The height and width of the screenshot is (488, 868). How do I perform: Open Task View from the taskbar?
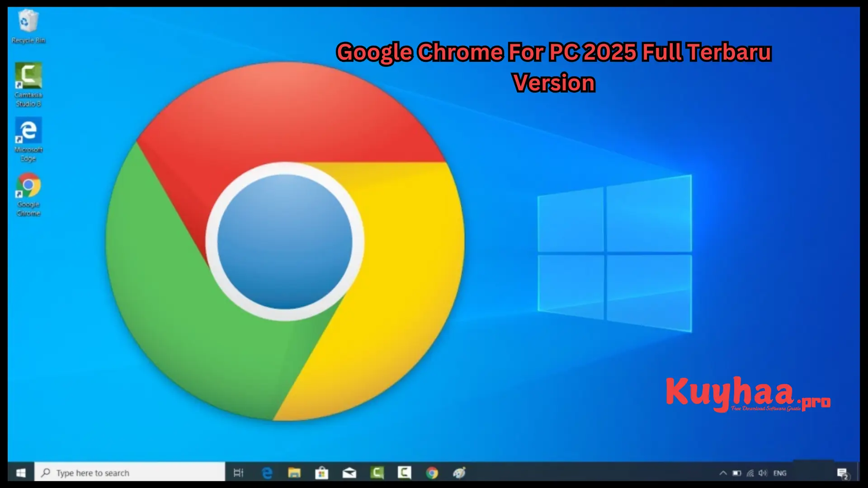[x=238, y=473]
